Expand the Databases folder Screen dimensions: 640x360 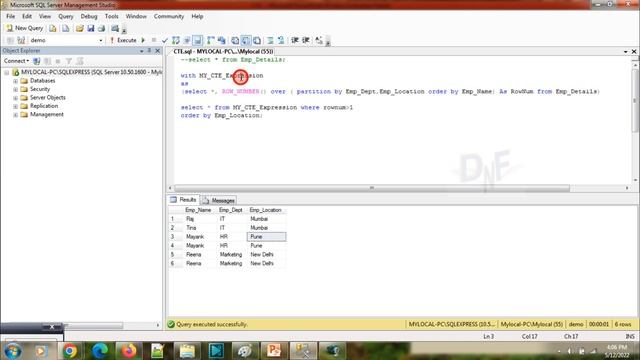click(x=16, y=81)
